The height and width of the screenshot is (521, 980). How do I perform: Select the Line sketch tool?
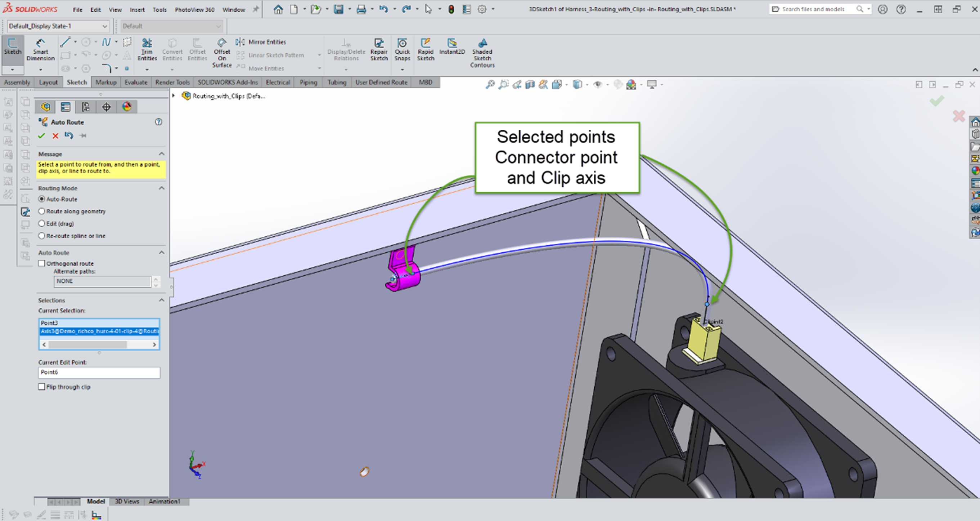coord(65,42)
